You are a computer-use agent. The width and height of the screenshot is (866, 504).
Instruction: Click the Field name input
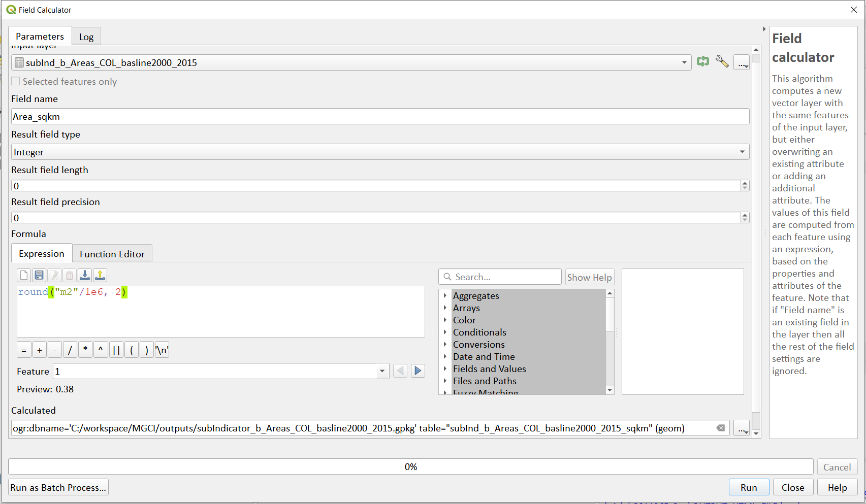(380, 116)
